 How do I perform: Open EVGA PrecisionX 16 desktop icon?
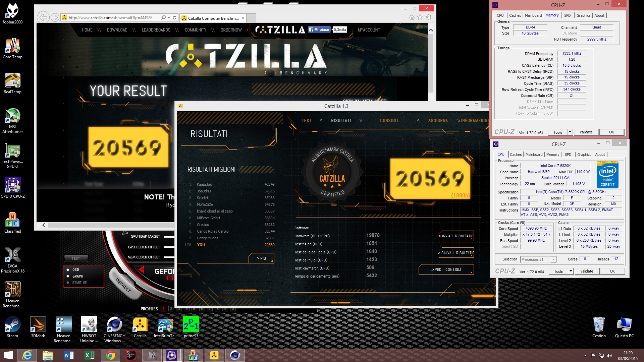tap(13, 260)
